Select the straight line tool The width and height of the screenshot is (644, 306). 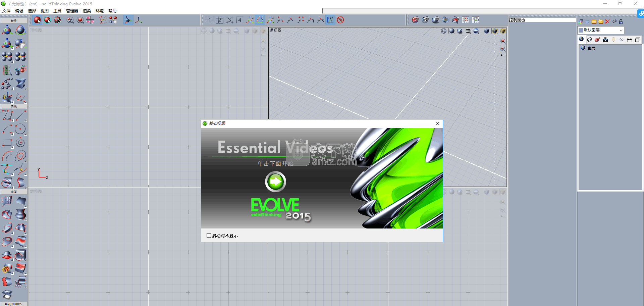pos(20,116)
